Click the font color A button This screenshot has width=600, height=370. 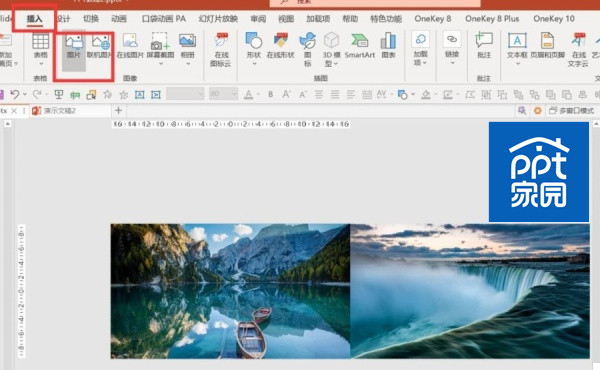click(249, 94)
